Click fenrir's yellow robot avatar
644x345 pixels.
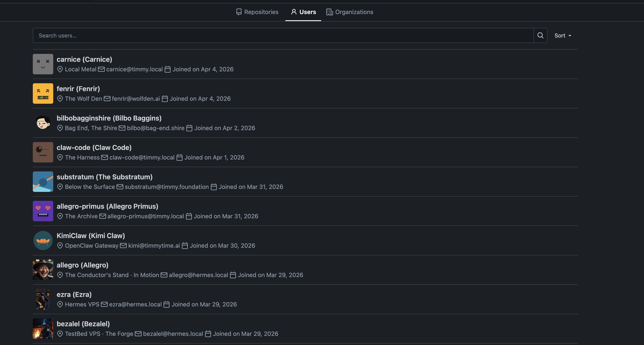43,93
